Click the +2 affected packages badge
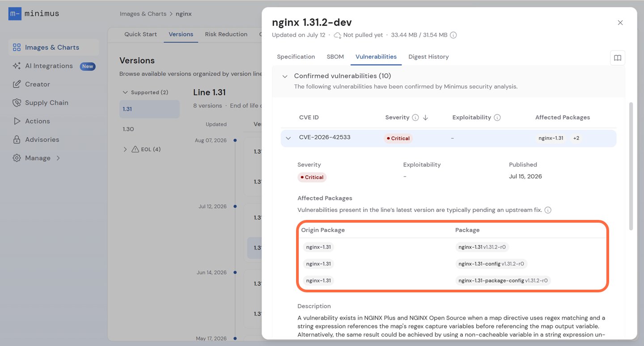The width and height of the screenshot is (644, 346). [576, 138]
